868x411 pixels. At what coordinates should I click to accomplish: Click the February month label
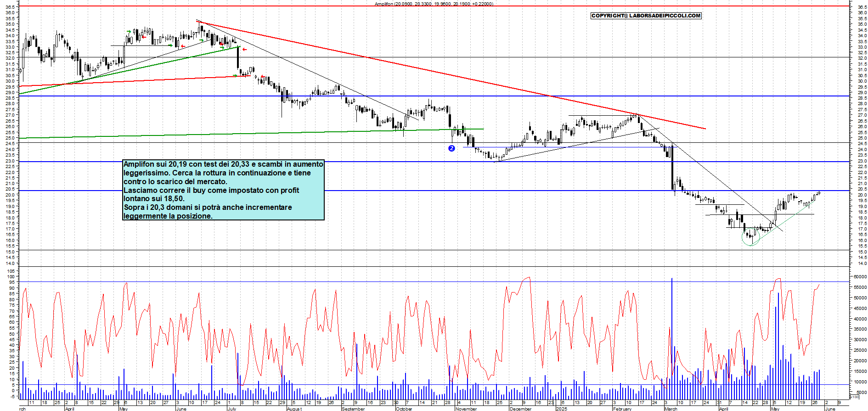coord(622,409)
